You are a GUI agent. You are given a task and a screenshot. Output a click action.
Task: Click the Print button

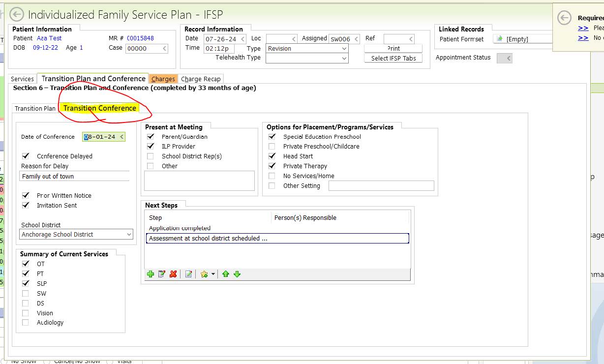393,48
